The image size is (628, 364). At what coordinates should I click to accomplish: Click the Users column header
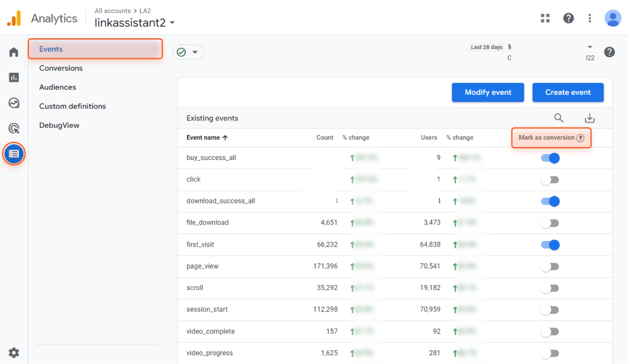pyautogui.click(x=429, y=137)
